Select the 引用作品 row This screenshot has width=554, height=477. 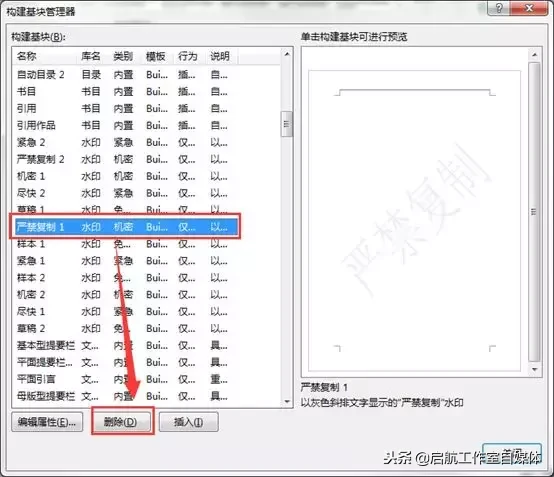(x=126, y=125)
